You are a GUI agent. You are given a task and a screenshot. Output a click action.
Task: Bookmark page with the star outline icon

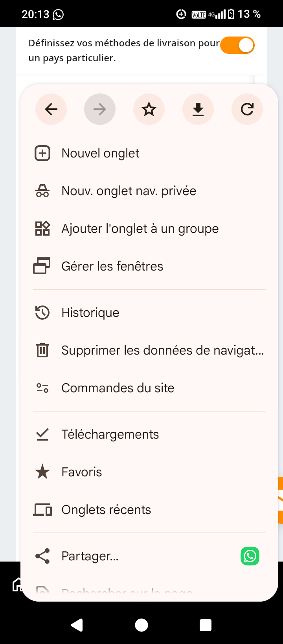(149, 109)
